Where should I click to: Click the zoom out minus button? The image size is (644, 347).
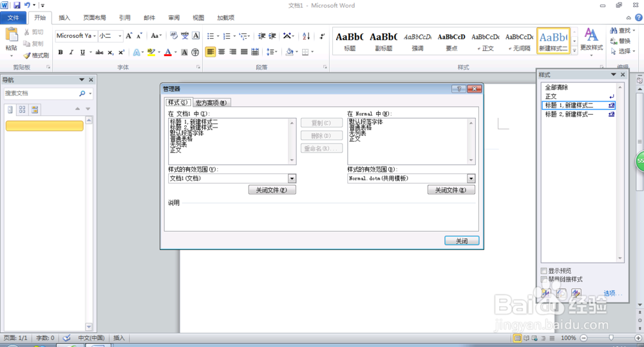coord(583,338)
